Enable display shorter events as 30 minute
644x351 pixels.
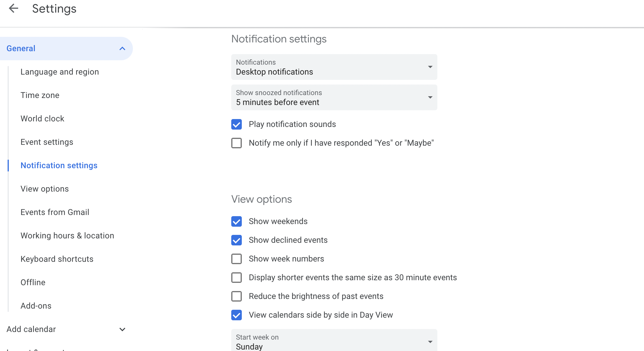(x=237, y=278)
